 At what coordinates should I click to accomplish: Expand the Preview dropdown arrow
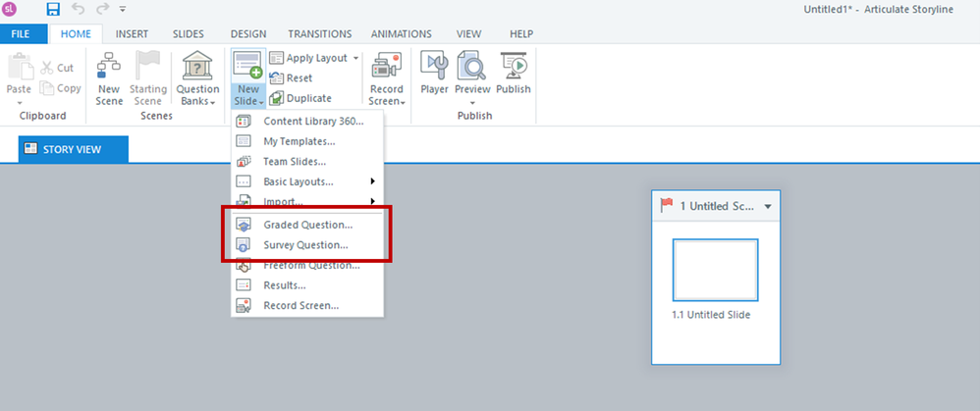pyautogui.click(x=472, y=102)
